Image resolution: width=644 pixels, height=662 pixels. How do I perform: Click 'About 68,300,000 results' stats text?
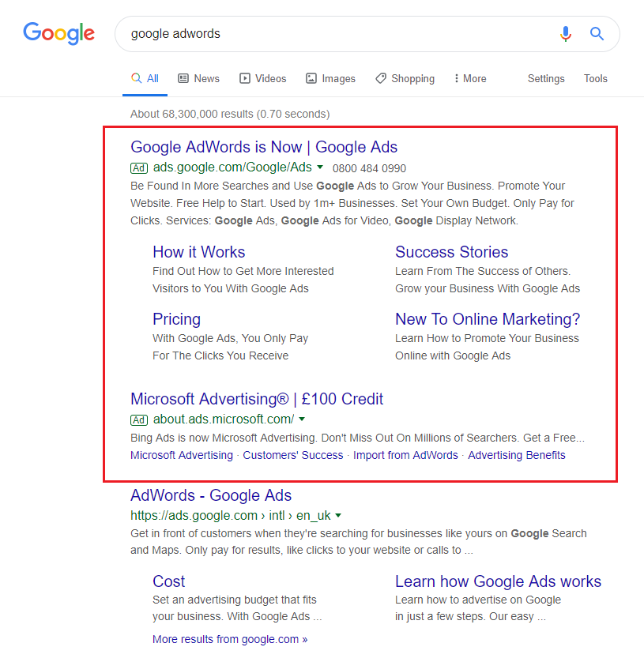tap(230, 114)
